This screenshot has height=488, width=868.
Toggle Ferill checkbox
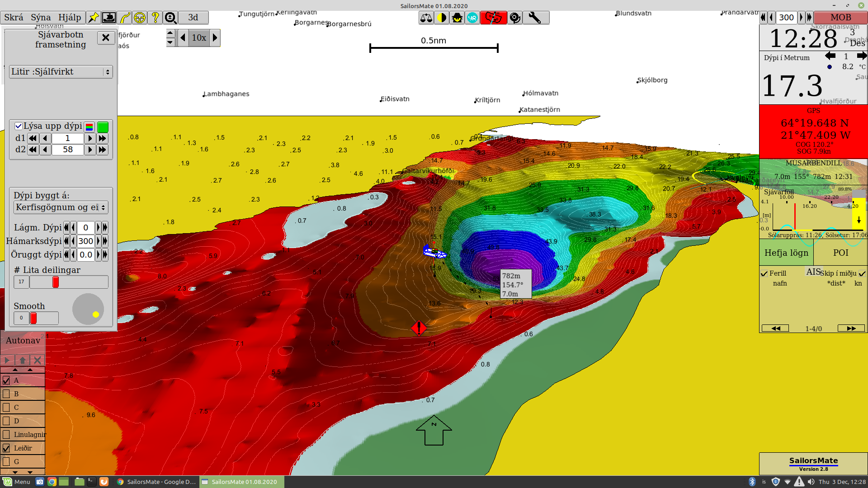(764, 273)
